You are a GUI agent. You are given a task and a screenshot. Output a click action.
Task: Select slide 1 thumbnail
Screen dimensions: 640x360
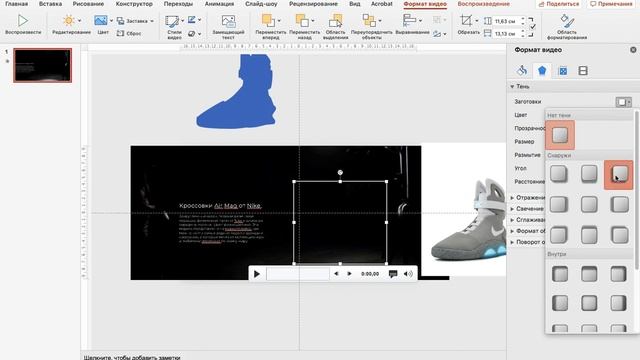[42, 65]
